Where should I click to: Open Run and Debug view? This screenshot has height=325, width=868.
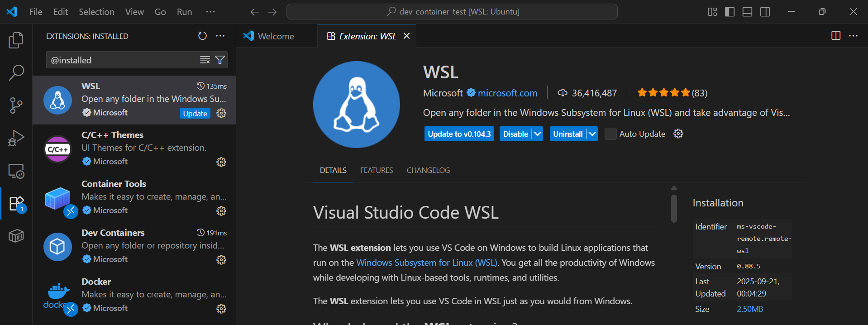pyautogui.click(x=16, y=138)
